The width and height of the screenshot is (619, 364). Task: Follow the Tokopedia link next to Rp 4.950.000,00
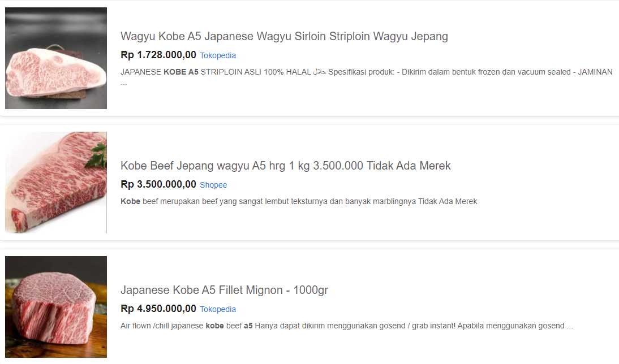[218, 310]
